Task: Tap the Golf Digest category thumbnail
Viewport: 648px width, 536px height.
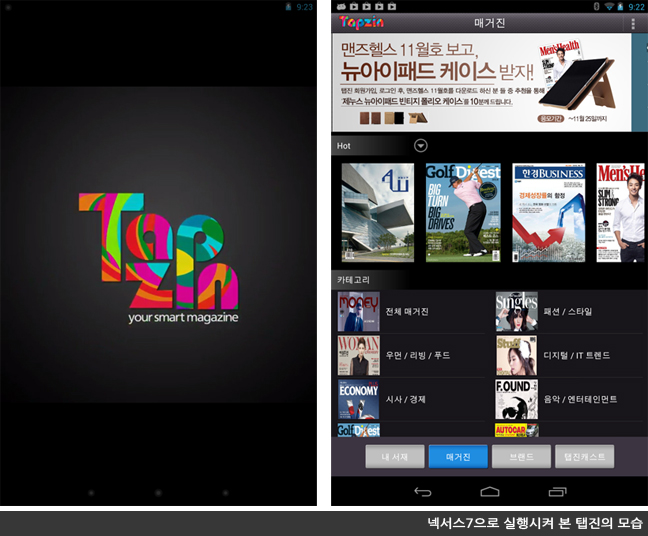Action: pyautogui.click(x=359, y=430)
